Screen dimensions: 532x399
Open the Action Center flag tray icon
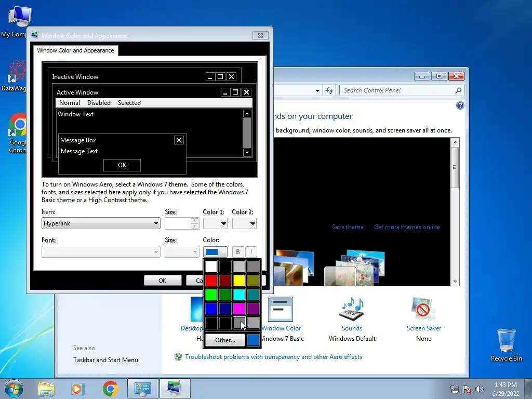pos(467,389)
